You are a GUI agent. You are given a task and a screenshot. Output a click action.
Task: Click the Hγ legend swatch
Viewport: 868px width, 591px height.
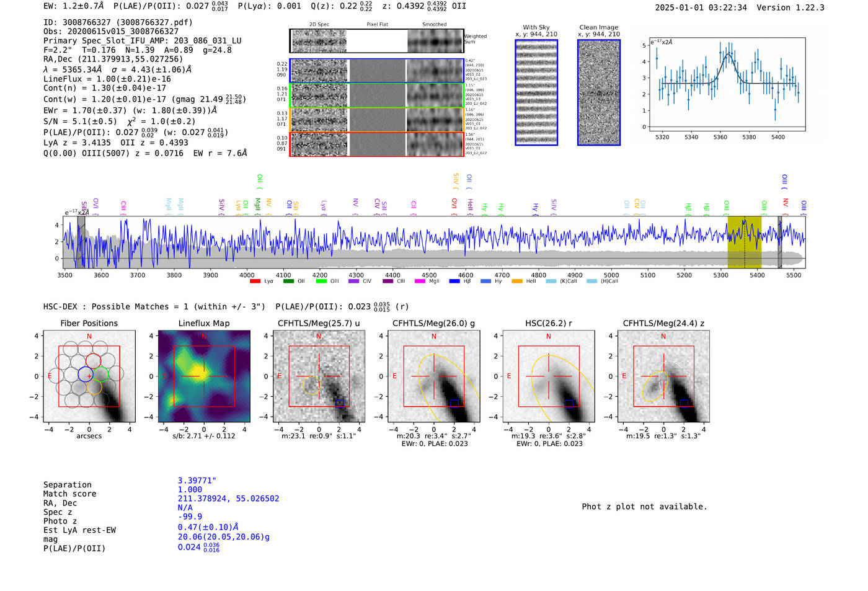coord(485,282)
